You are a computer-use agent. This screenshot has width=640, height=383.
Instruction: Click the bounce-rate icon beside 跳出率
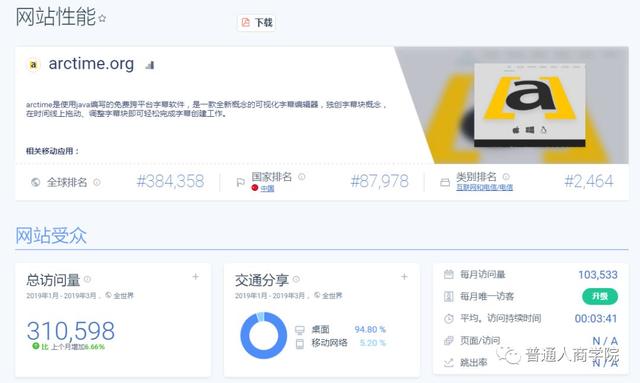point(449,362)
